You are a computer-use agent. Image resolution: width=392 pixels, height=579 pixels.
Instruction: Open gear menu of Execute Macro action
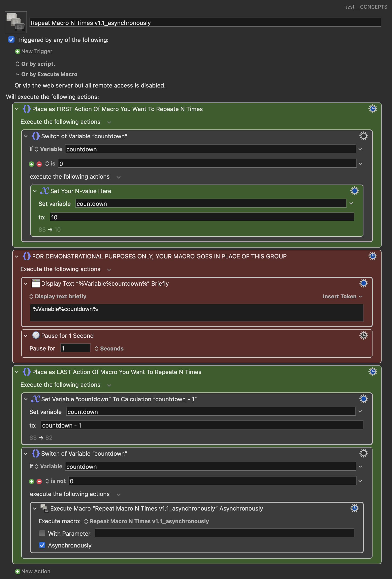pos(354,508)
